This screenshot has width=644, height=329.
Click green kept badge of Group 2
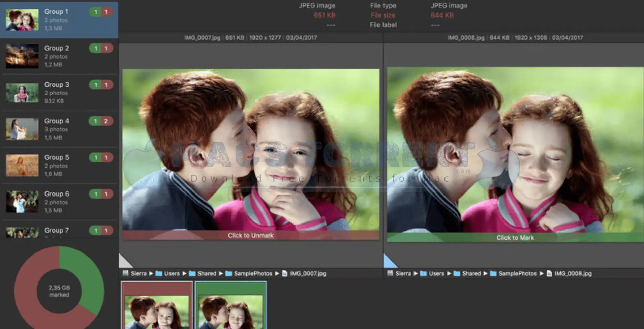(x=95, y=48)
